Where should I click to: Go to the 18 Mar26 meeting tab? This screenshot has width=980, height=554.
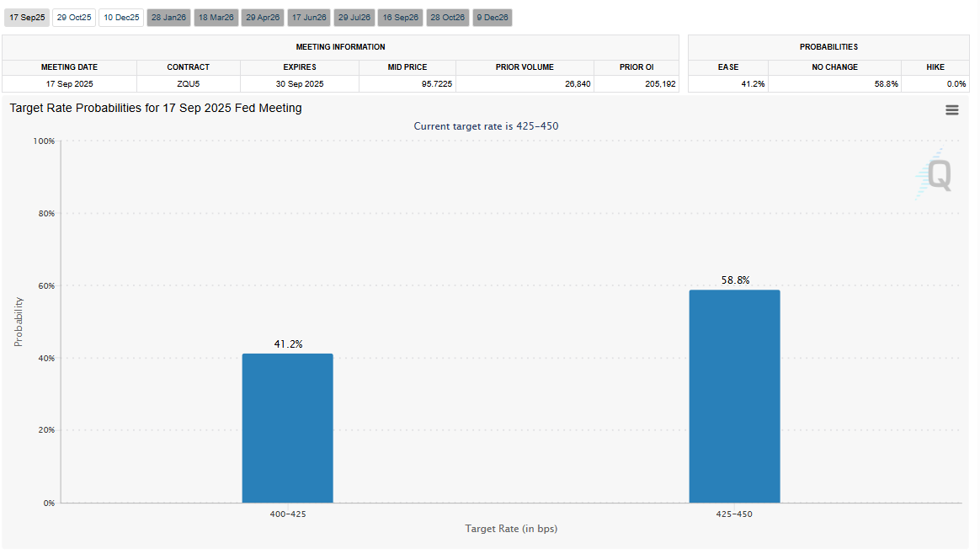[216, 18]
